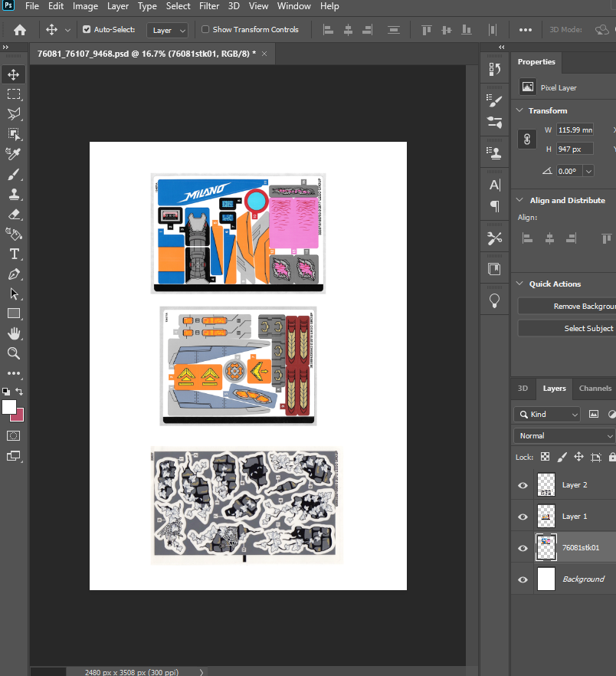Select the Eyedropper tool
The image size is (616, 676).
(x=13, y=154)
